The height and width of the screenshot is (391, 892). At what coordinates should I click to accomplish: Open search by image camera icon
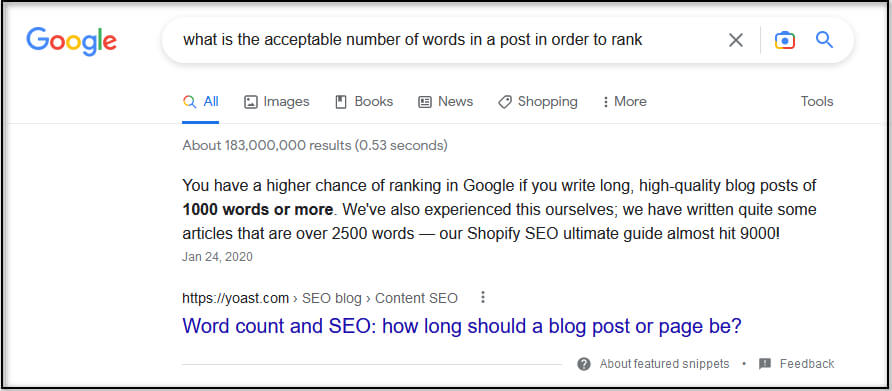tap(784, 40)
